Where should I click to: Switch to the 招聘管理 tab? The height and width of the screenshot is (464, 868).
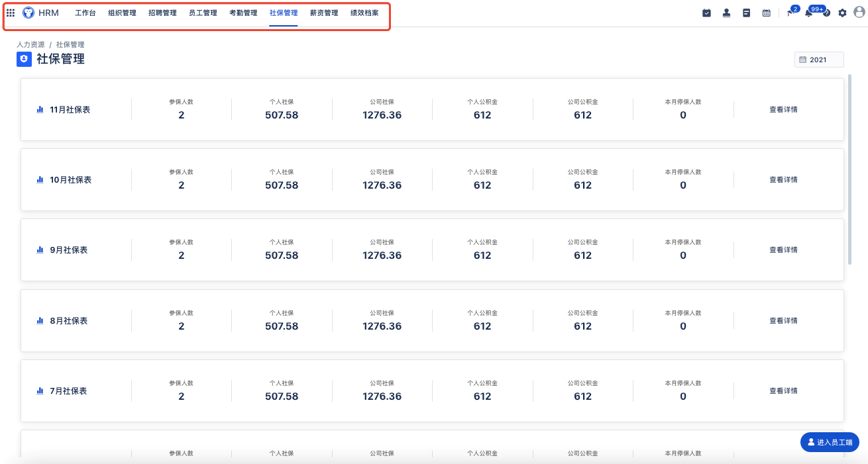click(x=162, y=13)
